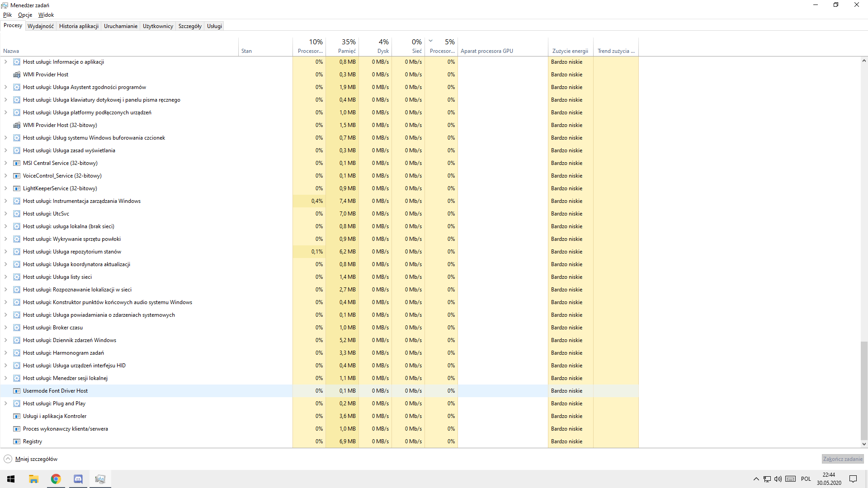Show hidden system tray icons

[756, 479]
